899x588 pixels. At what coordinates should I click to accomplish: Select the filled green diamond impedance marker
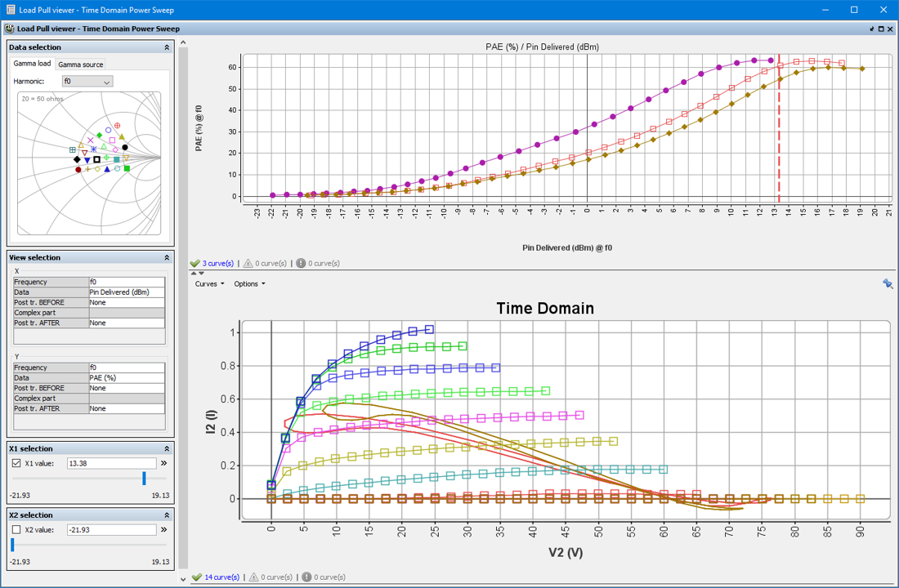(99, 136)
